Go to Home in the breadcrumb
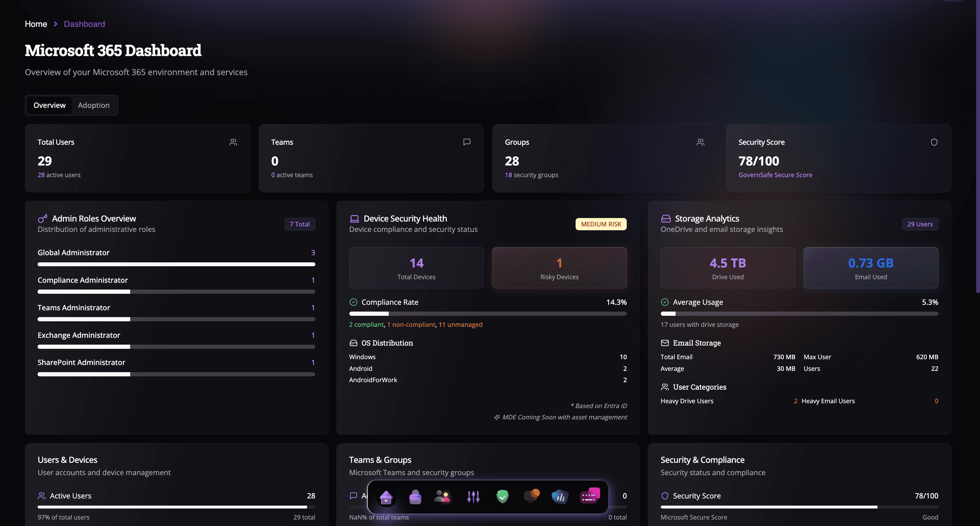Image resolution: width=980 pixels, height=526 pixels. 36,24
